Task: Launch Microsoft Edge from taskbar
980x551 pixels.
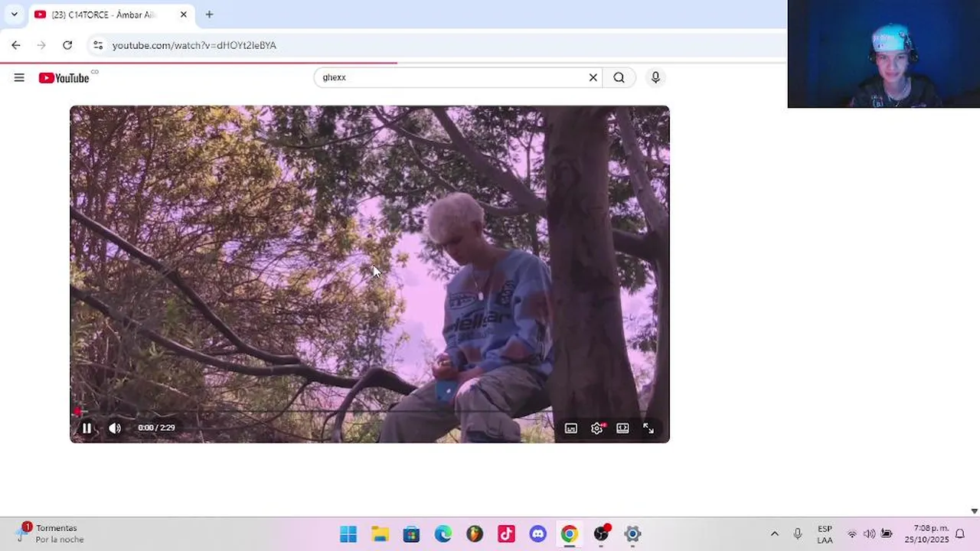Action: pyautogui.click(x=443, y=533)
